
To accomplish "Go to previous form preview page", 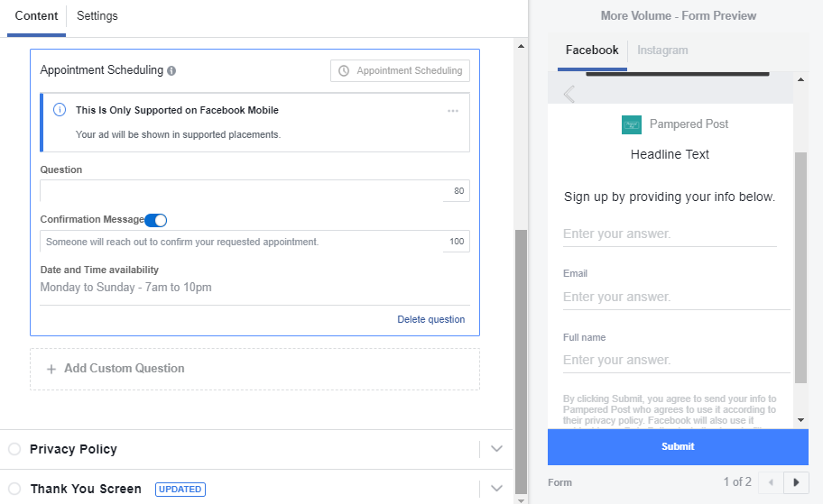I will pos(770,482).
